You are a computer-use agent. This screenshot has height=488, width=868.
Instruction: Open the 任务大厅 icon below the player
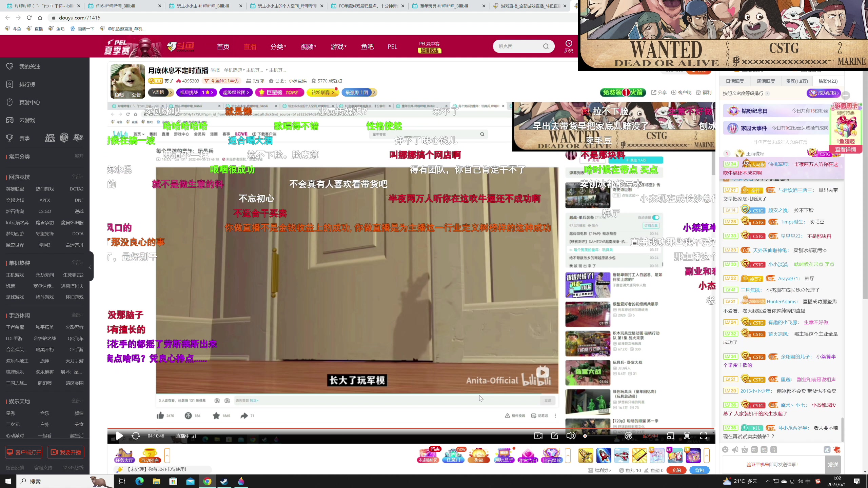pyautogui.click(x=124, y=455)
